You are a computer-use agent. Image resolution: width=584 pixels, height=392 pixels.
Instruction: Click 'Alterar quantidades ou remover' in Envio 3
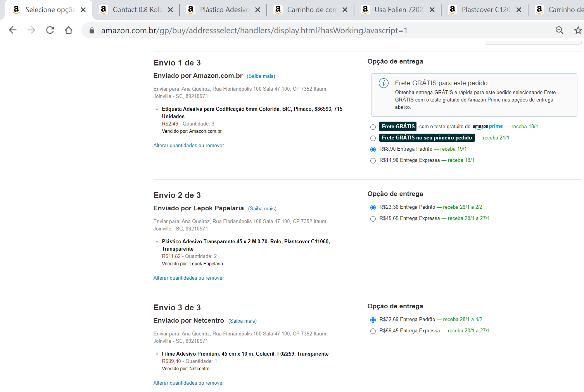tap(189, 383)
